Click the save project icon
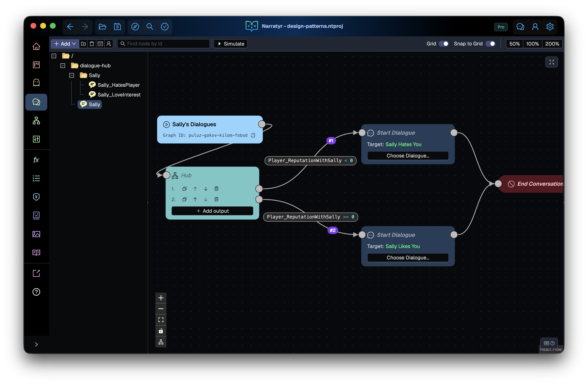 coord(117,26)
